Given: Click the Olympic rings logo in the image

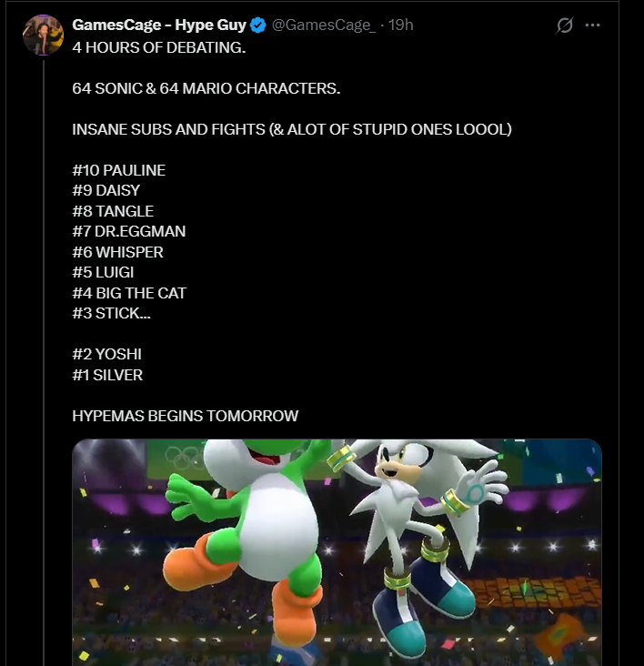Looking at the screenshot, I should pyautogui.click(x=185, y=458).
